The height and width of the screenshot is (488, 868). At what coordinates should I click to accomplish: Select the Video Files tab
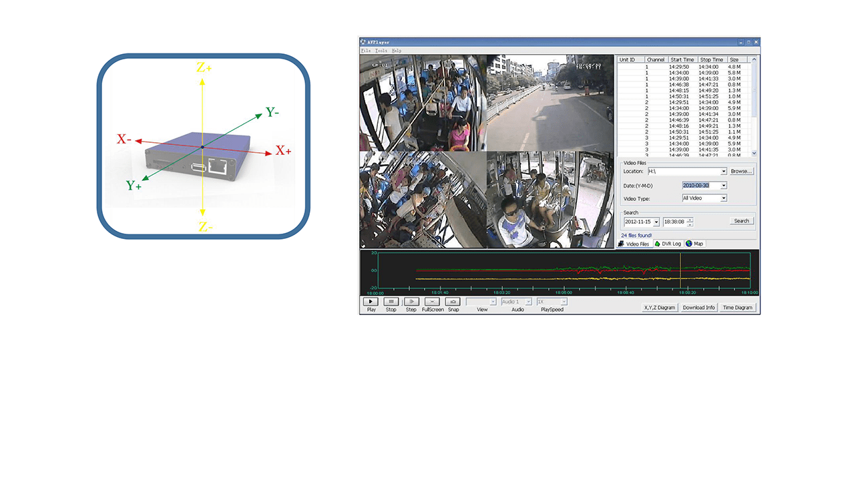click(x=634, y=244)
